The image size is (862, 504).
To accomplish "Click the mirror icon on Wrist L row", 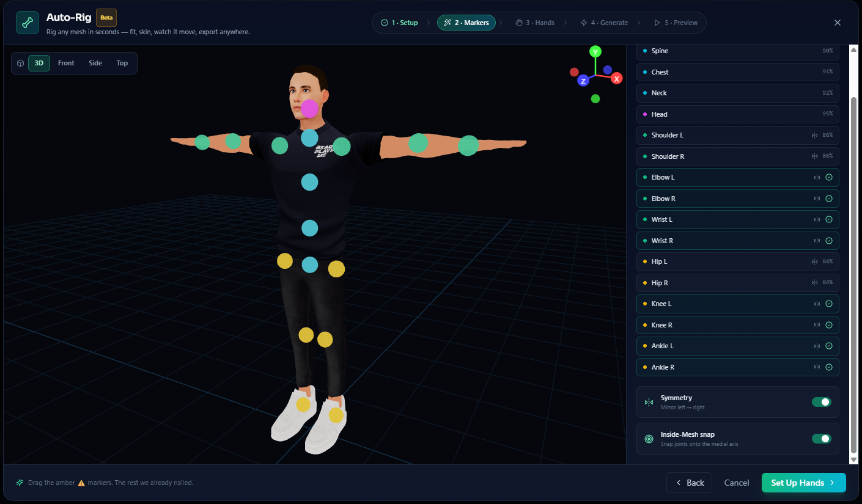I will point(817,219).
